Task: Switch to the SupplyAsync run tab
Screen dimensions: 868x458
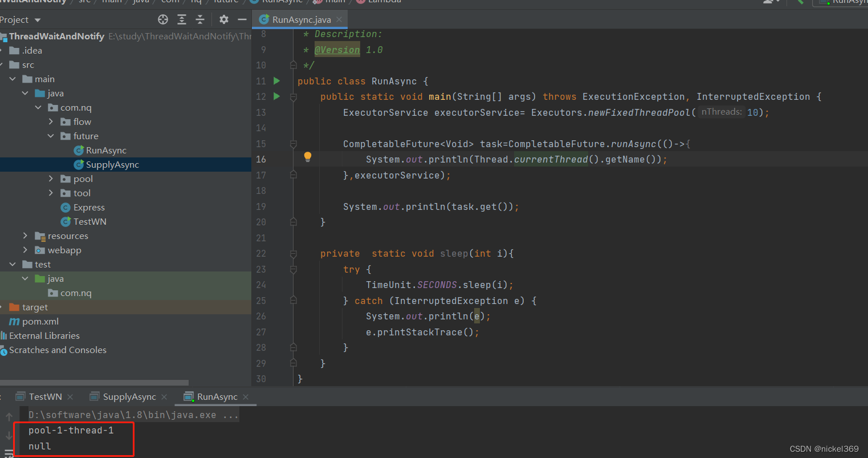Action: coord(129,396)
